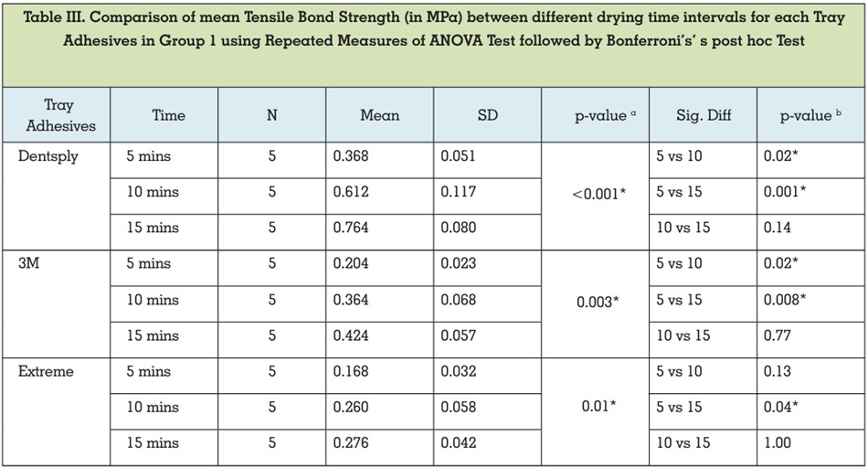Click the 0.77 post hoc p-value
The width and height of the screenshot is (868, 468).
778,335
